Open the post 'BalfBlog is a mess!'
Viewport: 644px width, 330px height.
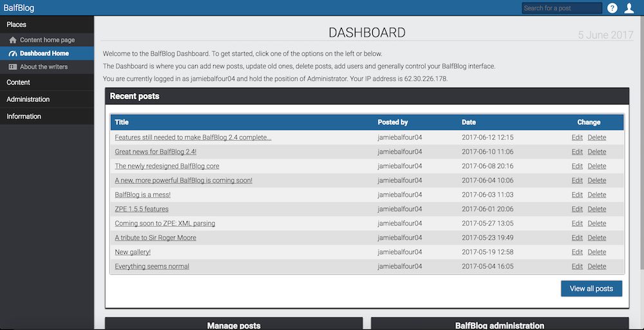point(142,195)
